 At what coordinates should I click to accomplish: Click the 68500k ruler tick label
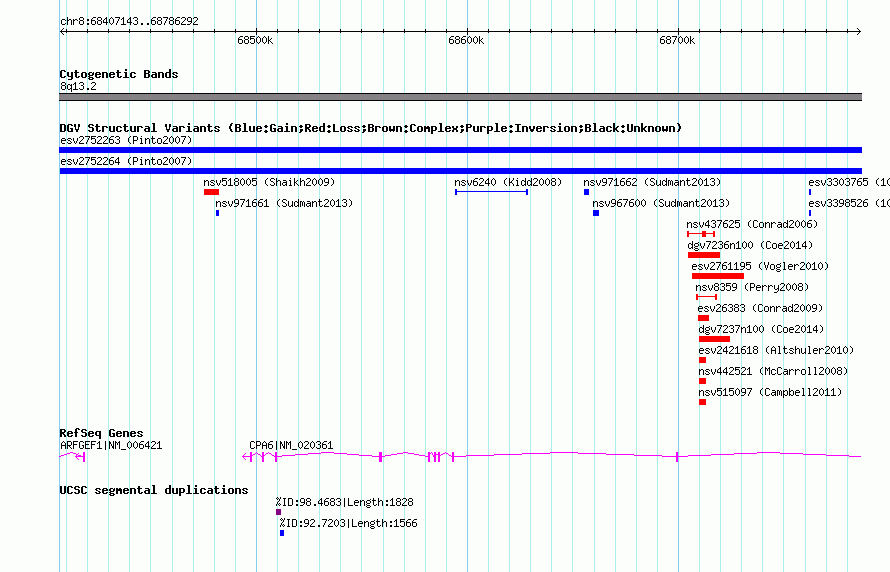pyautogui.click(x=255, y=40)
